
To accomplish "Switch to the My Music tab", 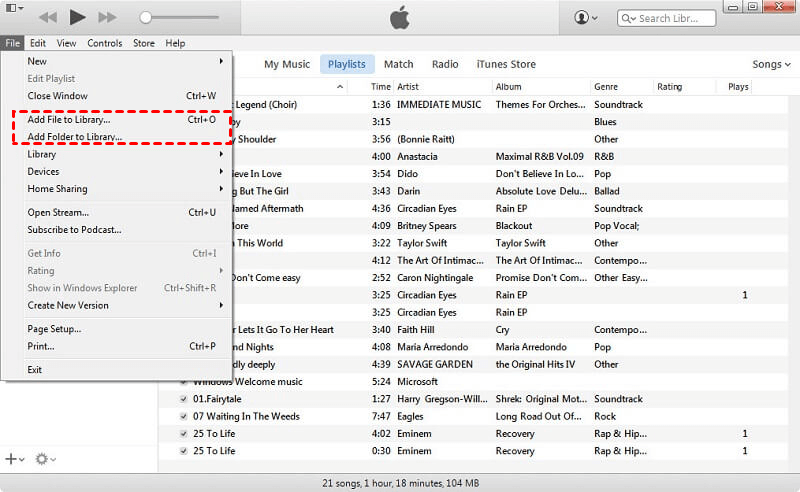I will click(287, 64).
